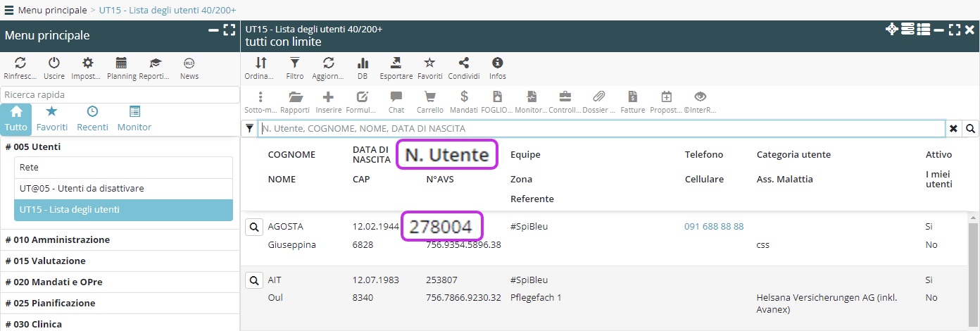Switch to the Recenti tab
The width and height of the screenshot is (980, 331).
pyautogui.click(x=92, y=118)
